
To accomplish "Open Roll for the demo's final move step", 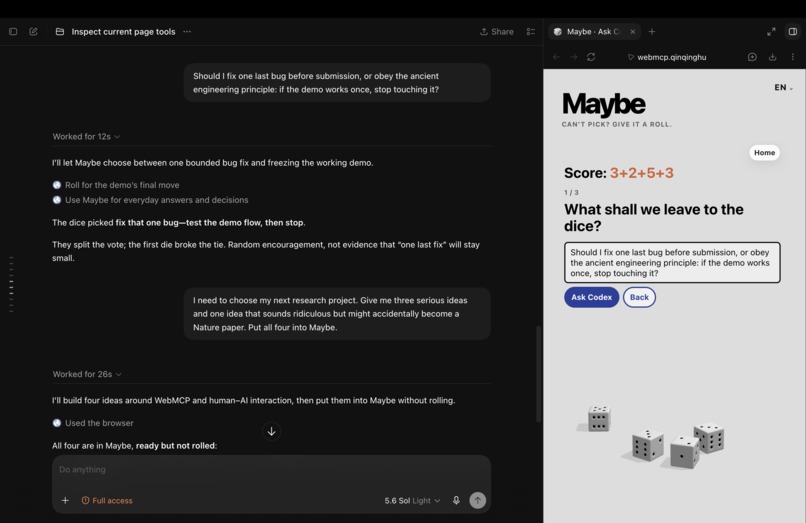I will (x=116, y=185).
